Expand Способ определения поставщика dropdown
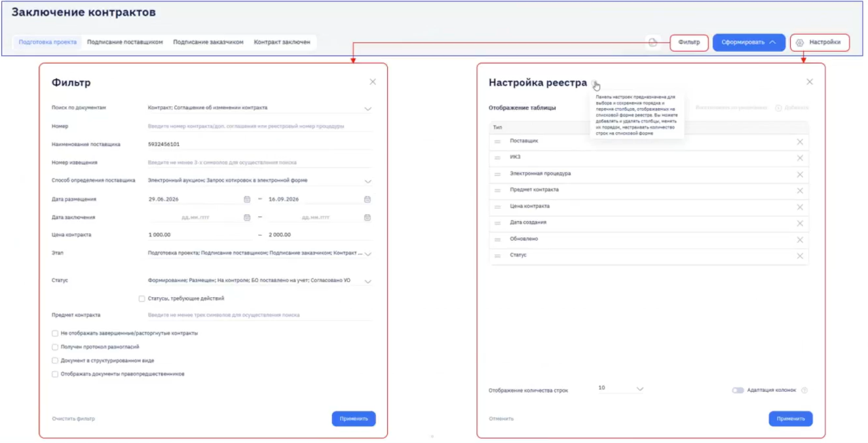The width and height of the screenshot is (868, 443). point(368,182)
